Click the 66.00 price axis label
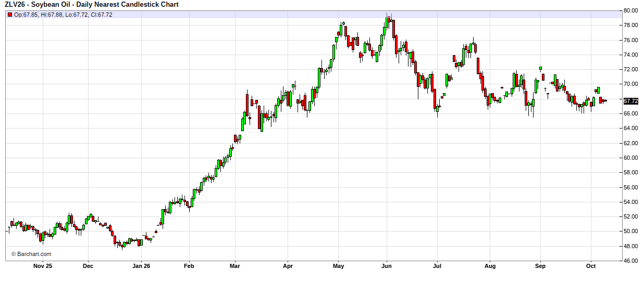 [x=630, y=113]
